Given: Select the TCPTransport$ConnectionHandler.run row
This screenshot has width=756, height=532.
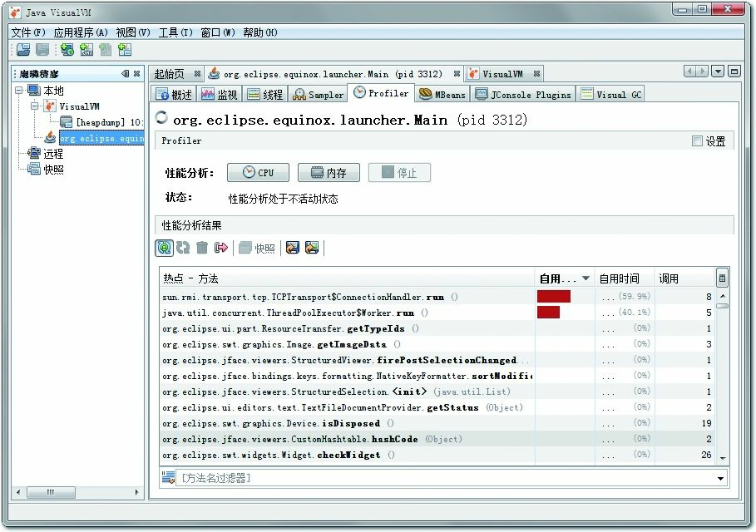Looking at the screenshot, I should click(x=437, y=297).
